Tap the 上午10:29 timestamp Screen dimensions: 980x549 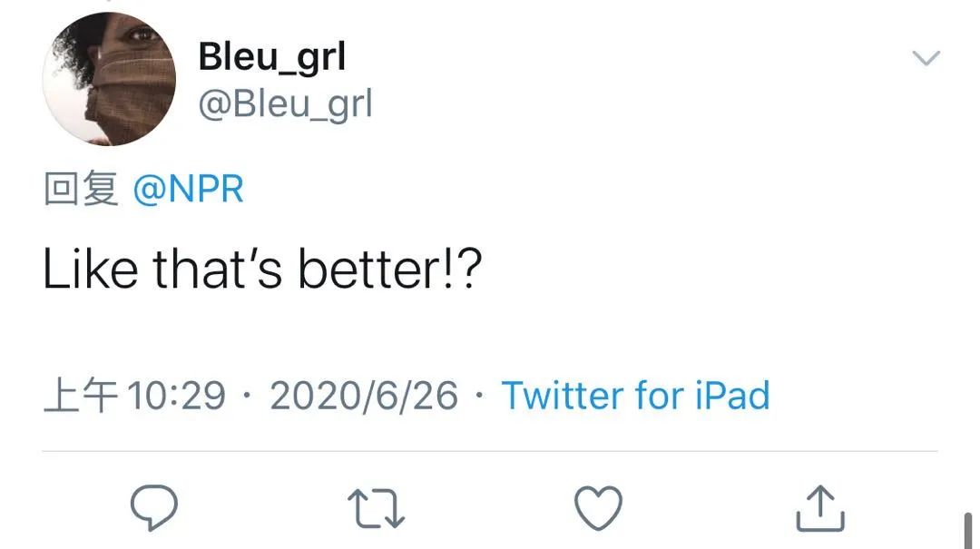pos(134,396)
